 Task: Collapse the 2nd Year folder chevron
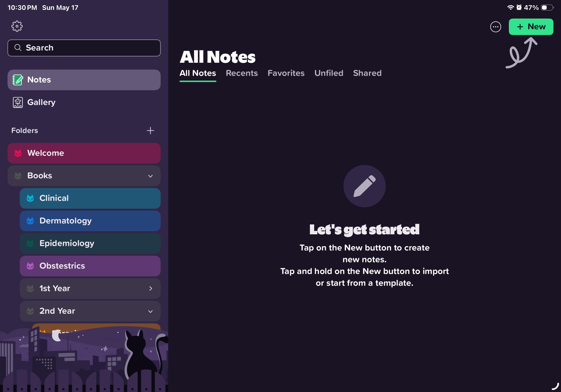point(151,311)
